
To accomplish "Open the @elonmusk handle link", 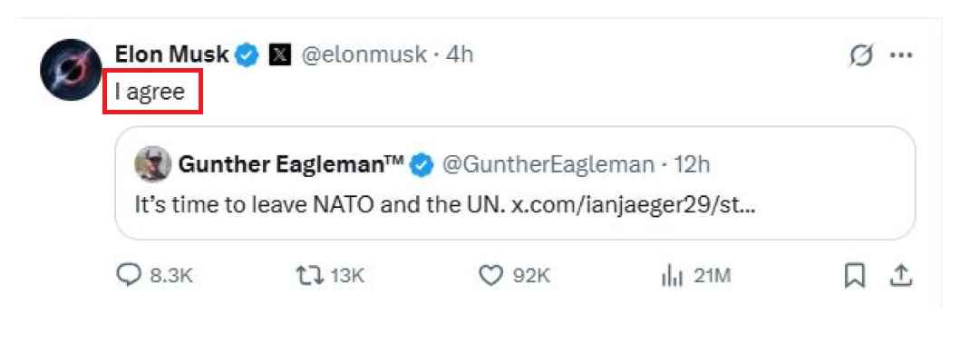I will point(364,55).
